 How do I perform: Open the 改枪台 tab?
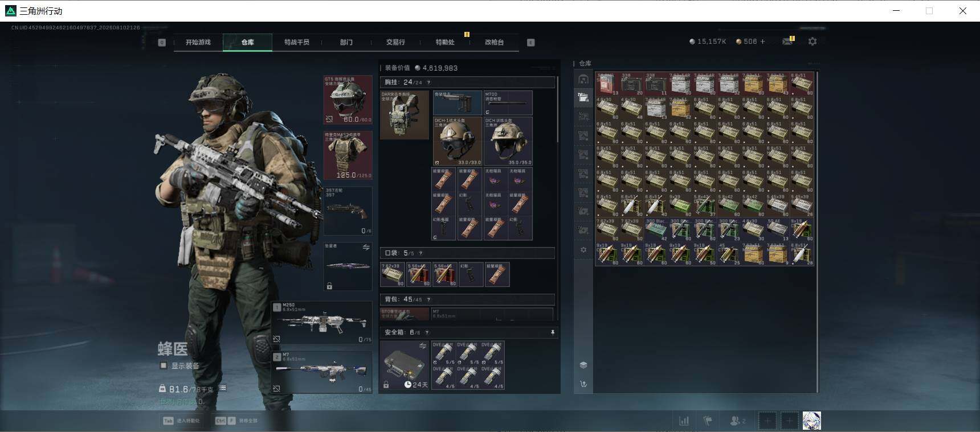(494, 42)
